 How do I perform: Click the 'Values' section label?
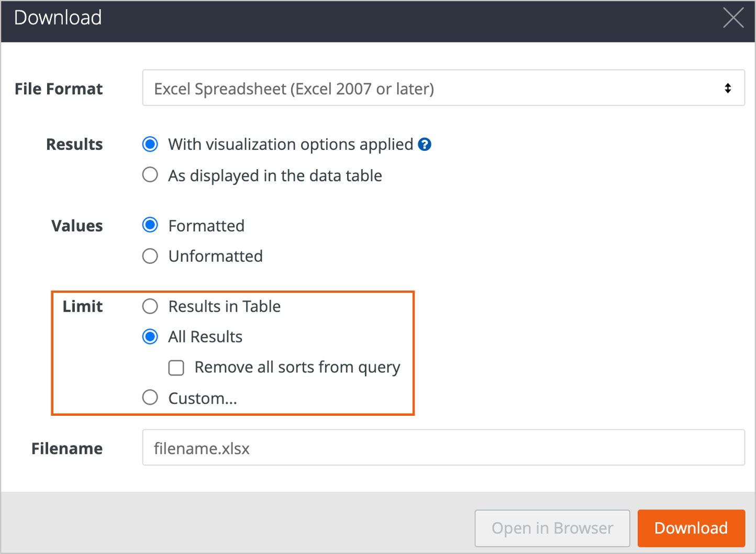(77, 226)
